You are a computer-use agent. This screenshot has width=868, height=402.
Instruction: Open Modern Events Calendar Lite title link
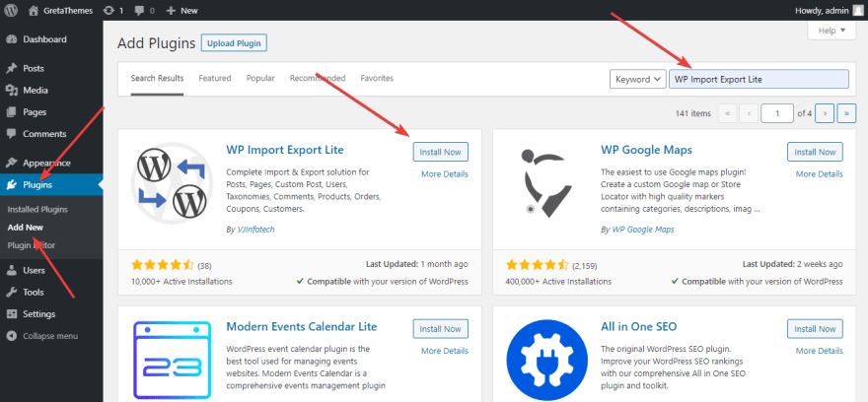302,326
